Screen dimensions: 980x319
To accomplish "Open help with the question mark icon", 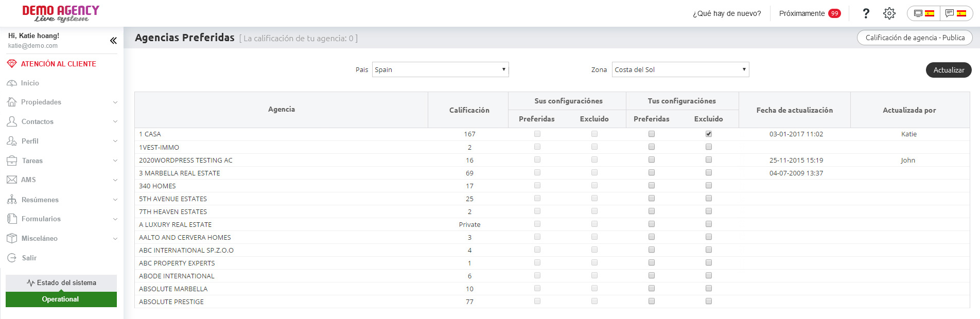I will tap(866, 13).
